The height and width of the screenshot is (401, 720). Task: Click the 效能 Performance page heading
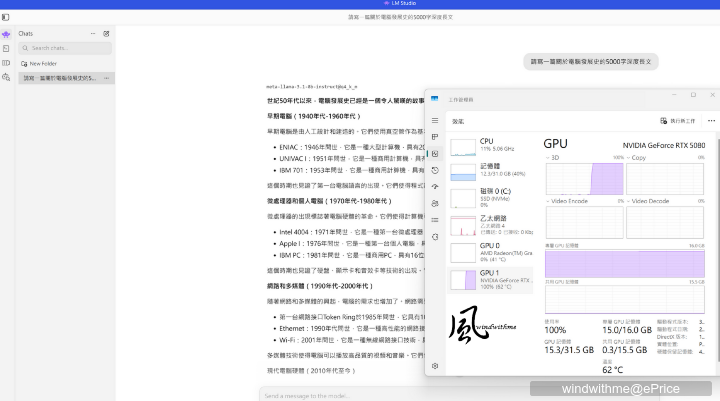point(458,121)
